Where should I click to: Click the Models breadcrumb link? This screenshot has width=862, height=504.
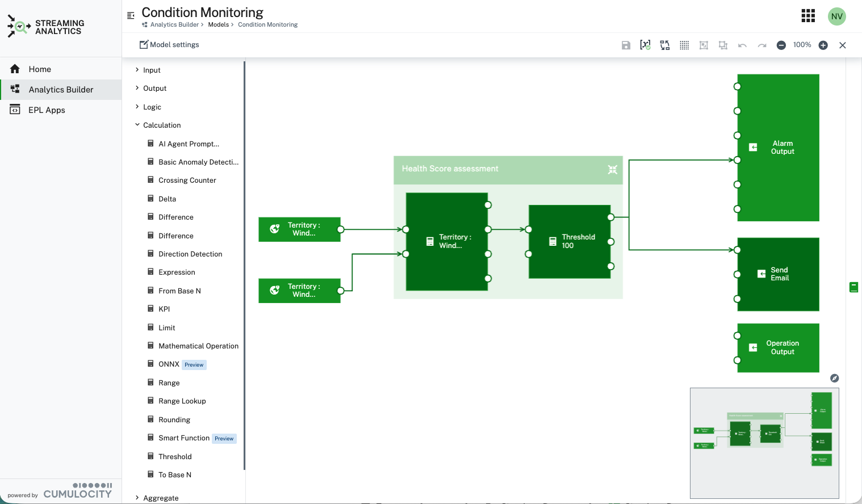tap(218, 24)
